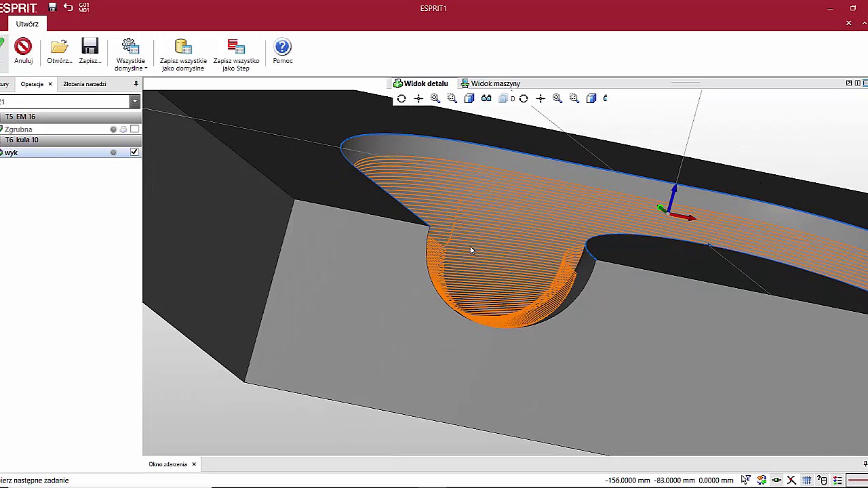Click the partly hidden icon ending the view toolbar

605,98
